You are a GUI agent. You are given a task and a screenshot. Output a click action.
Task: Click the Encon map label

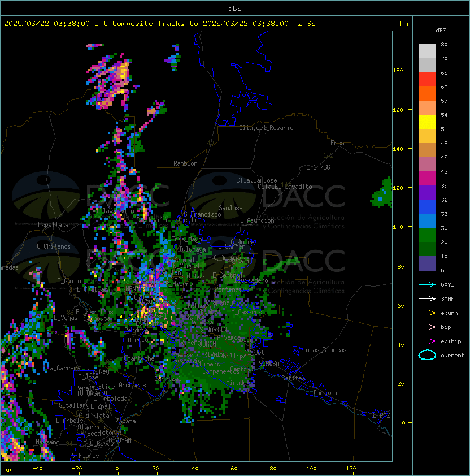339,143
